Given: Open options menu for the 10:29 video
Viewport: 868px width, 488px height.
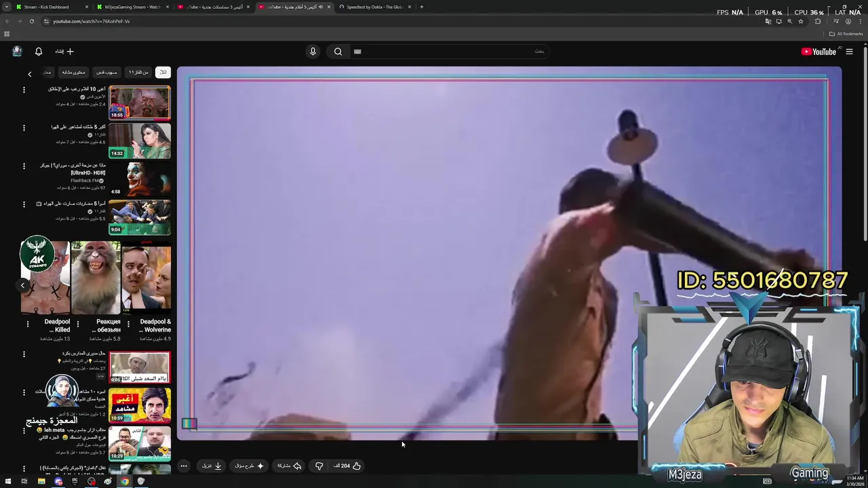Looking at the screenshot, I should 24,430.
